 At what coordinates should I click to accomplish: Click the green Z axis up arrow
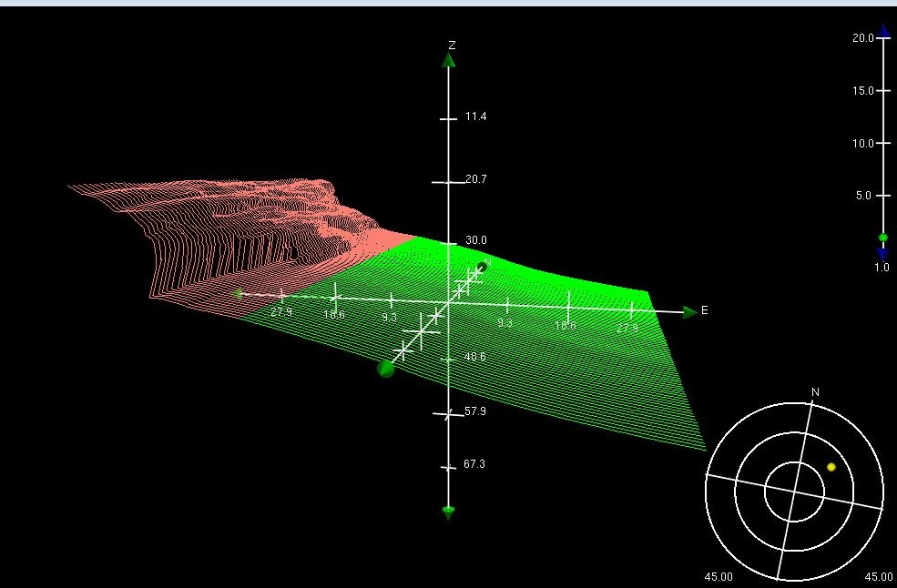tap(448, 61)
